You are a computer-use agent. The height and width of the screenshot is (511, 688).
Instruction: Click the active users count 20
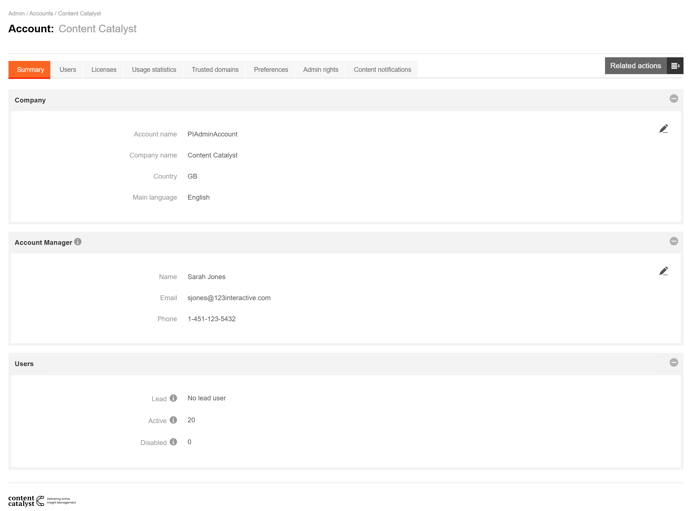[191, 420]
